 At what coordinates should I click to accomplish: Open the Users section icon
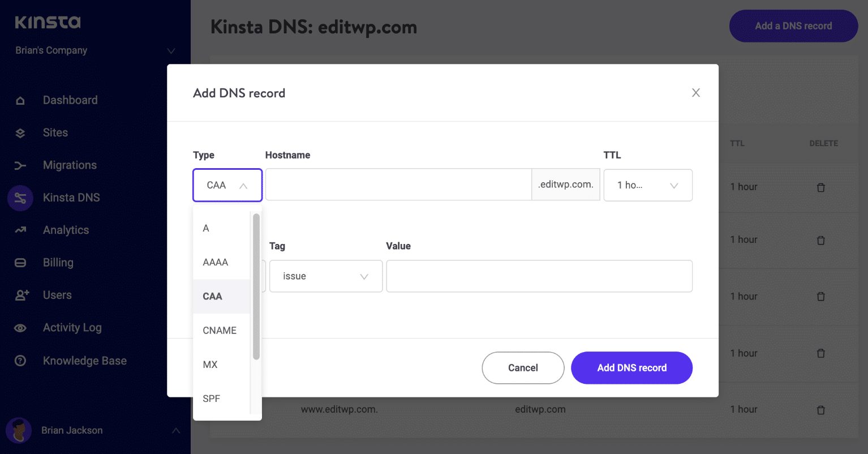tap(20, 294)
